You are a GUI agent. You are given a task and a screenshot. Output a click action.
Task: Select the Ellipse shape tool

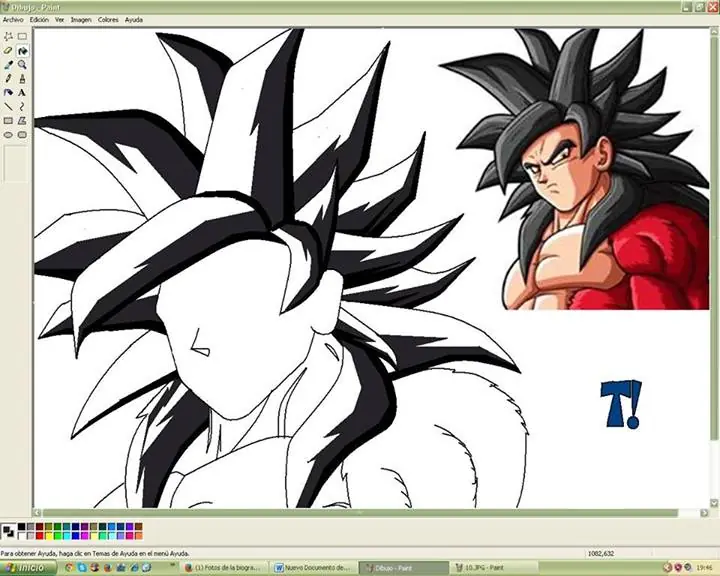(8, 135)
